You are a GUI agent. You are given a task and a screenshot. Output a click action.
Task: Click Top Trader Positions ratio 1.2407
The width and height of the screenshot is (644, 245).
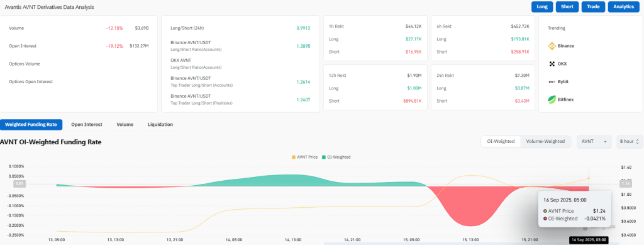[x=303, y=100]
